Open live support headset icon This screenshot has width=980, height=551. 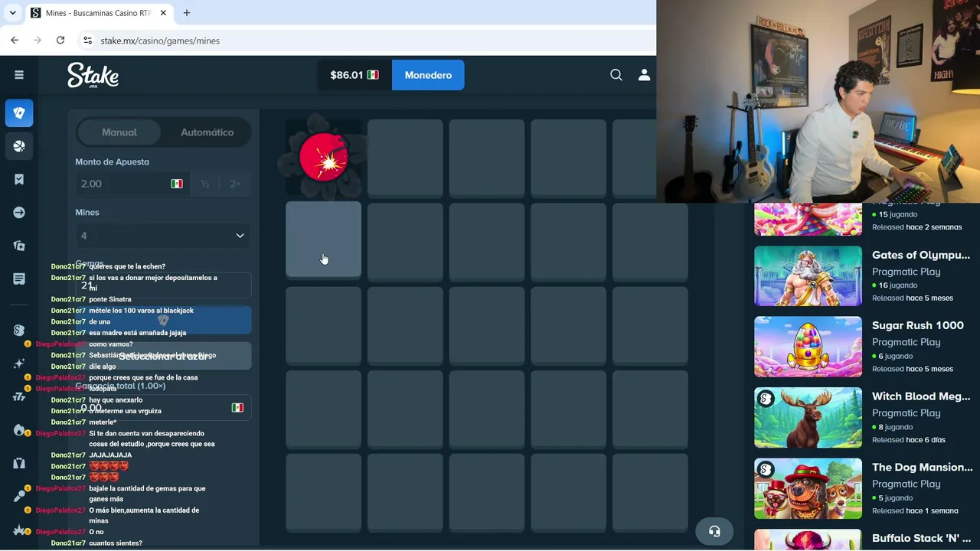pyautogui.click(x=714, y=531)
